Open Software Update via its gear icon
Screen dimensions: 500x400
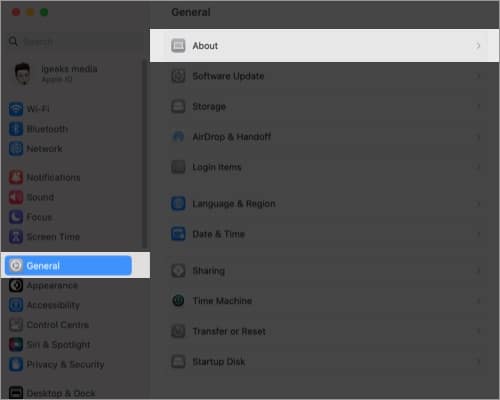point(178,76)
